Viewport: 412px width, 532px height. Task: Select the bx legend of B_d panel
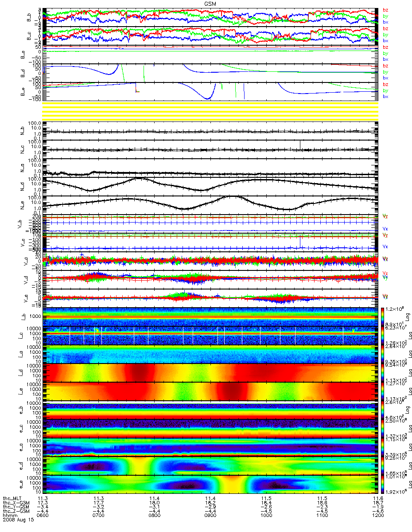385,78
